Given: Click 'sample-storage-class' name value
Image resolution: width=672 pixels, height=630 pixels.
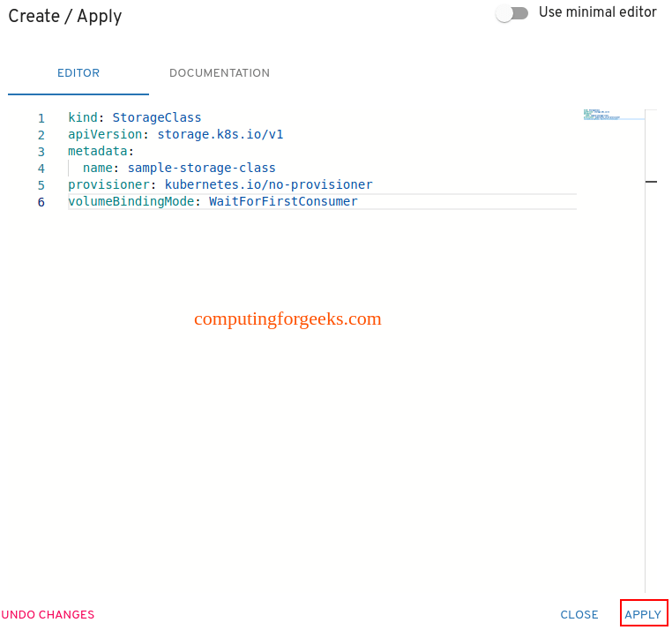Looking at the screenshot, I should (201, 169).
